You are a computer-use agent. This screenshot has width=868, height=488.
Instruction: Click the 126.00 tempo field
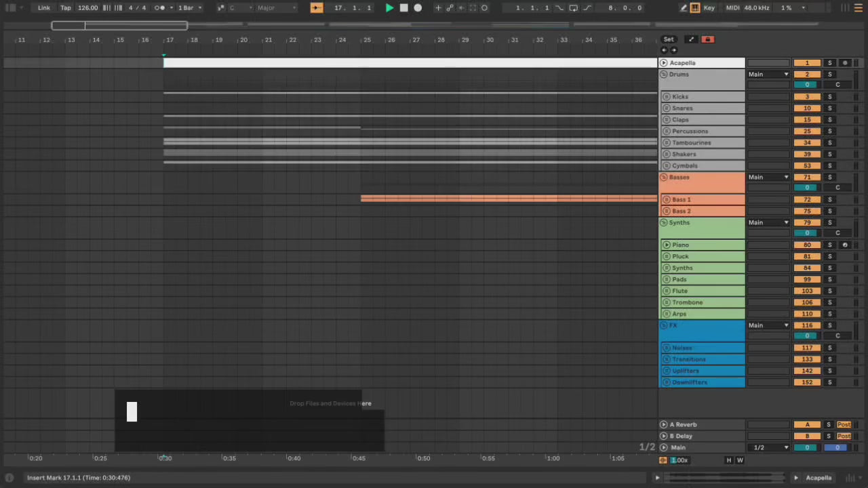pos(87,8)
